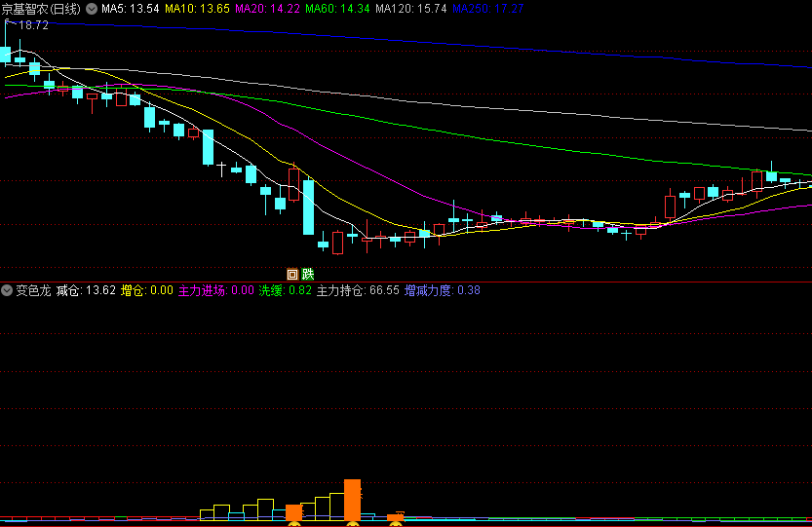This screenshot has width=812, height=527.
Task: Click the 变色龙 indicator name
Action: (33, 290)
